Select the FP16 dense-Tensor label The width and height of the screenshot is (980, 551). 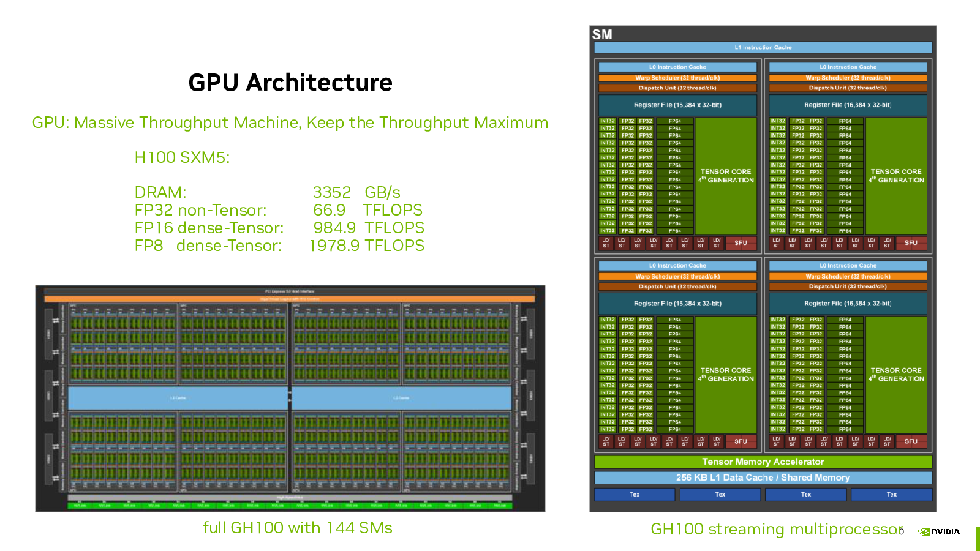pos(209,228)
